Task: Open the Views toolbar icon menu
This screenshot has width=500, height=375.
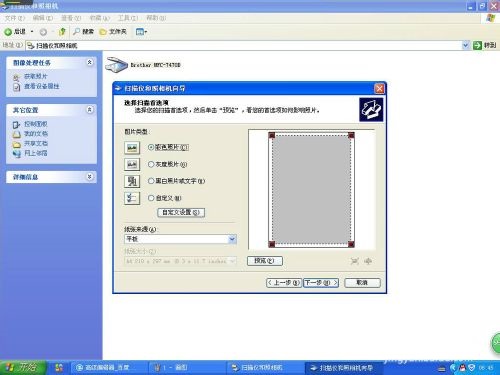Action: click(141, 32)
